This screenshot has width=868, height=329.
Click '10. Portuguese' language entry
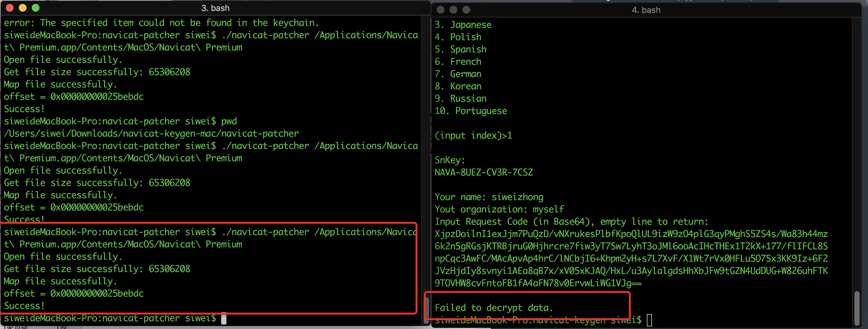click(471, 111)
